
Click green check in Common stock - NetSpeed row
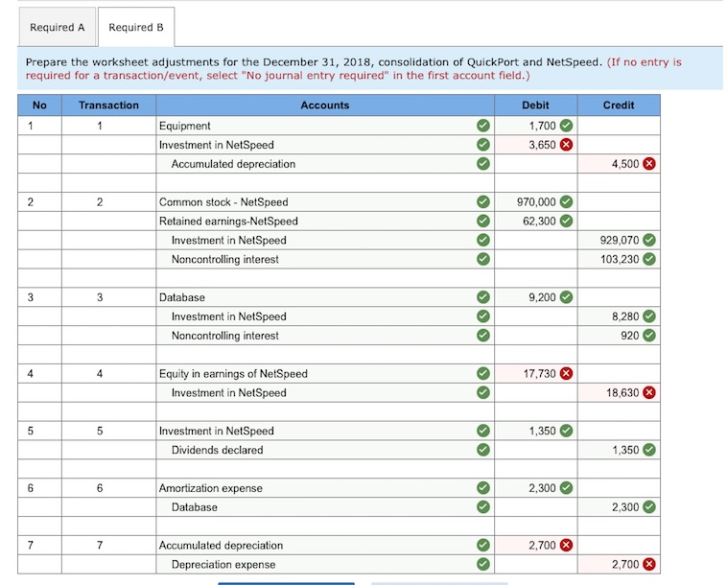tap(483, 202)
